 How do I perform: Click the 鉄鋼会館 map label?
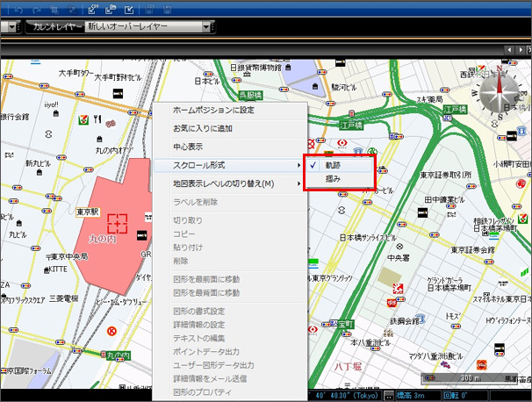(404, 320)
